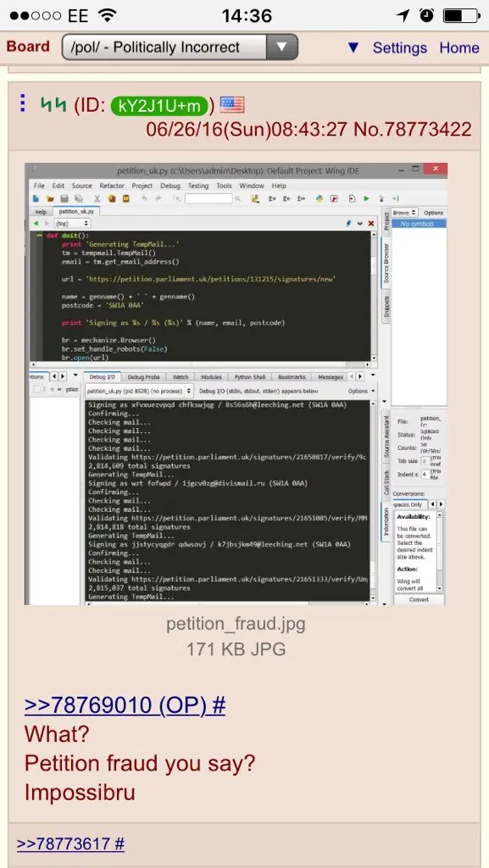Open the post options three-dot menu
This screenshot has height=868, width=489.
point(22,103)
